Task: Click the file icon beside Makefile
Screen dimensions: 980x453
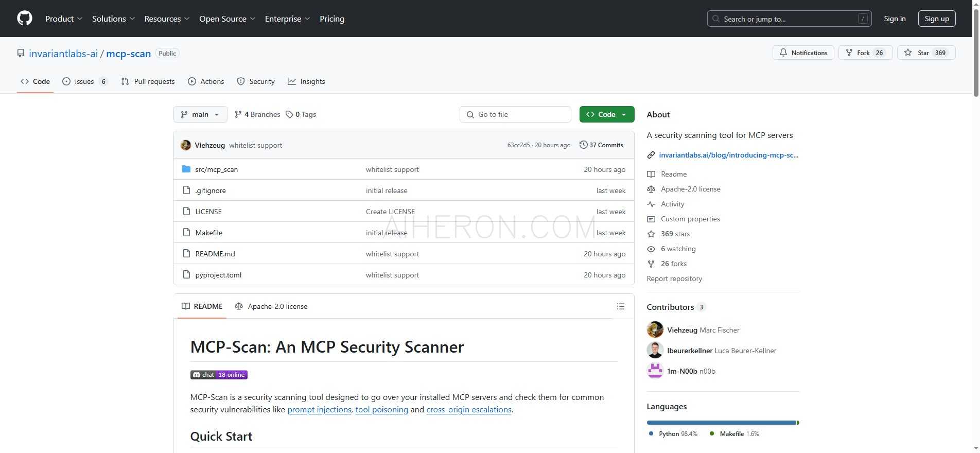Action: pos(186,233)
